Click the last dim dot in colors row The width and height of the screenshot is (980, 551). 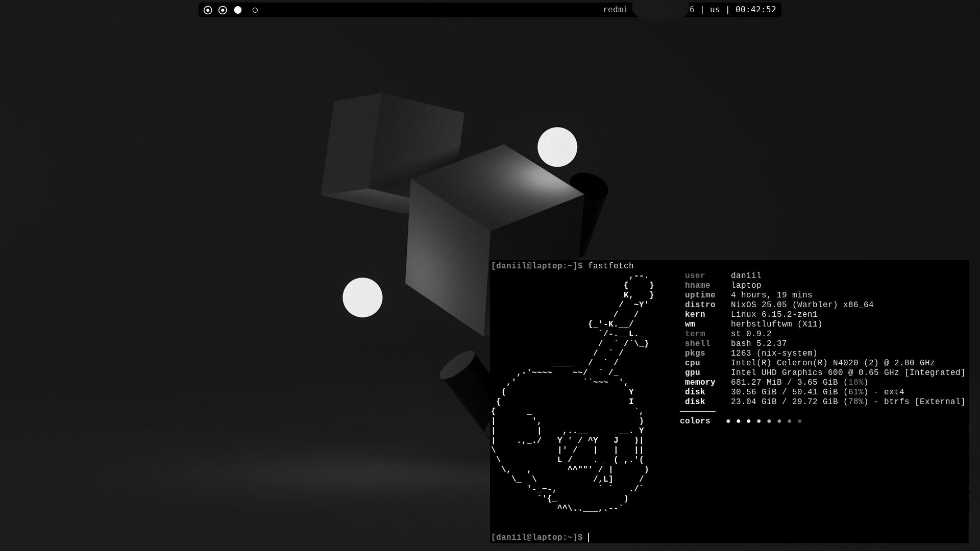click(x=800, y=421)
